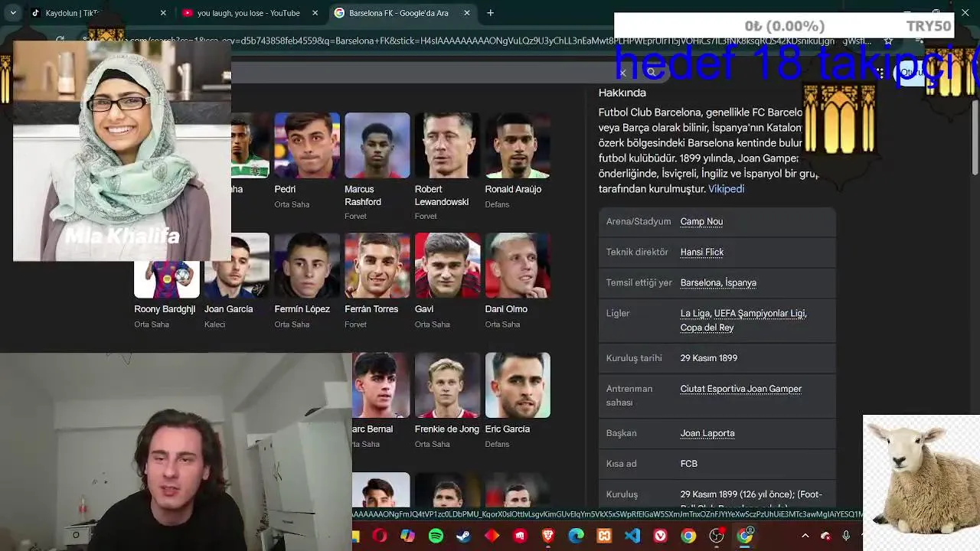
Task: Open XAMPP from the taskbar
Action: (x=604, y=536)
